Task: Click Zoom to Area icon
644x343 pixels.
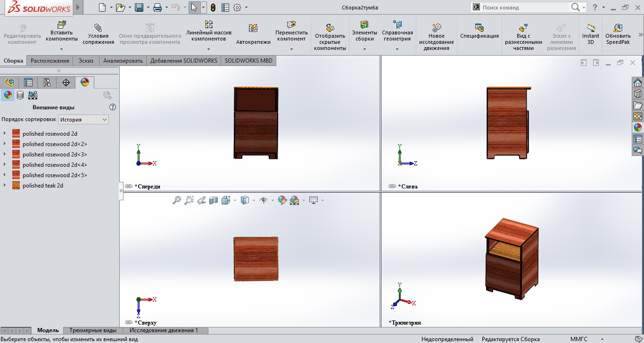Action: click(x=189, y=200)
